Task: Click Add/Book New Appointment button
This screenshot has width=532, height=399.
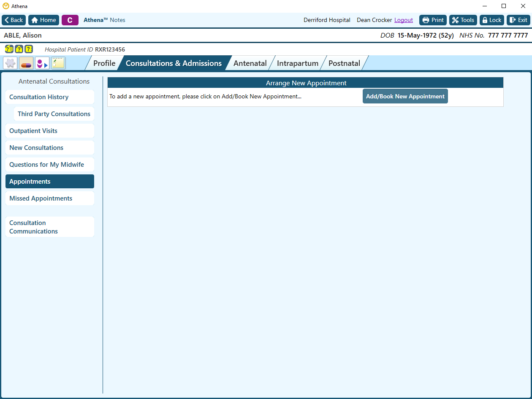Action: (x=405, y=96)
